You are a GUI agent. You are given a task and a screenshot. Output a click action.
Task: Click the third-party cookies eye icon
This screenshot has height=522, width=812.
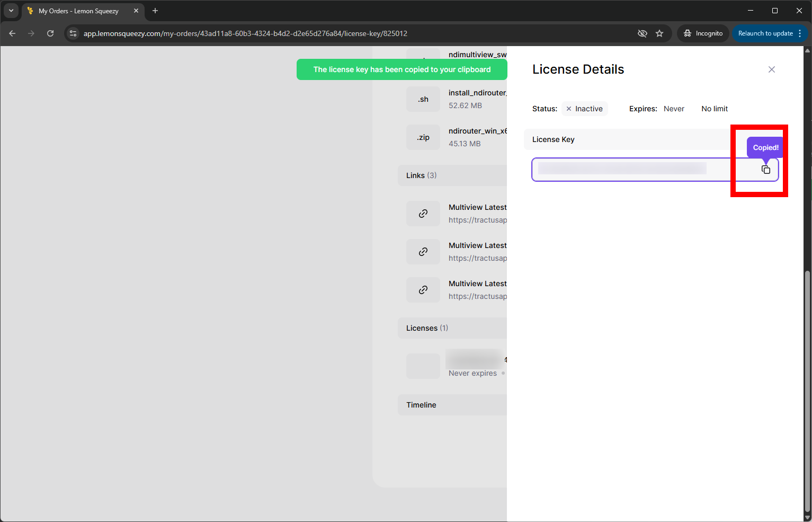[642, 33]
